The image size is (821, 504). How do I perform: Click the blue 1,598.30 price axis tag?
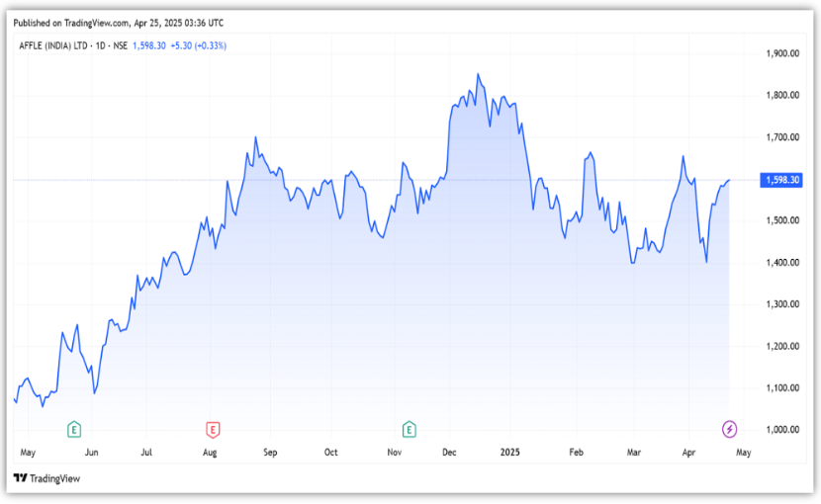(x=781, y=180)
